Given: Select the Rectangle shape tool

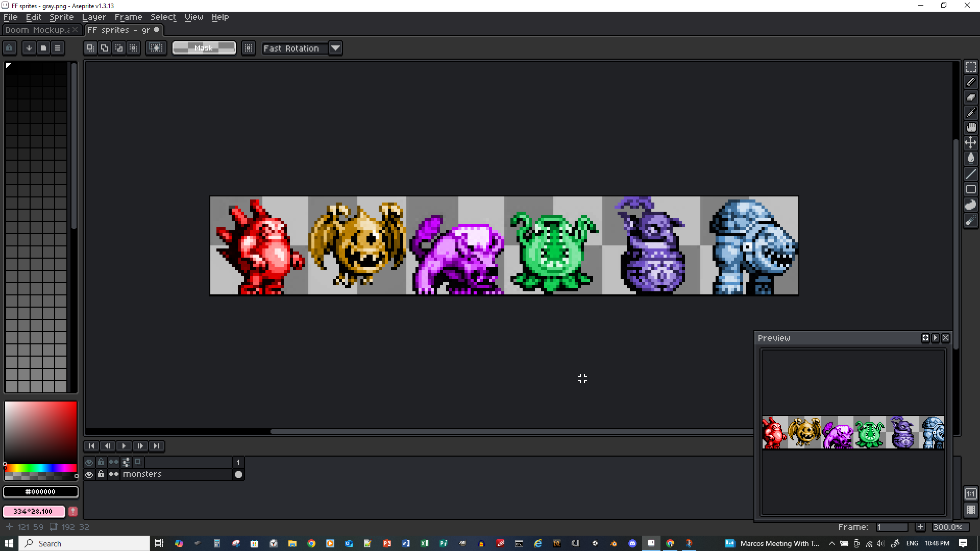Looking at the screenshot, I should [970, 189].
